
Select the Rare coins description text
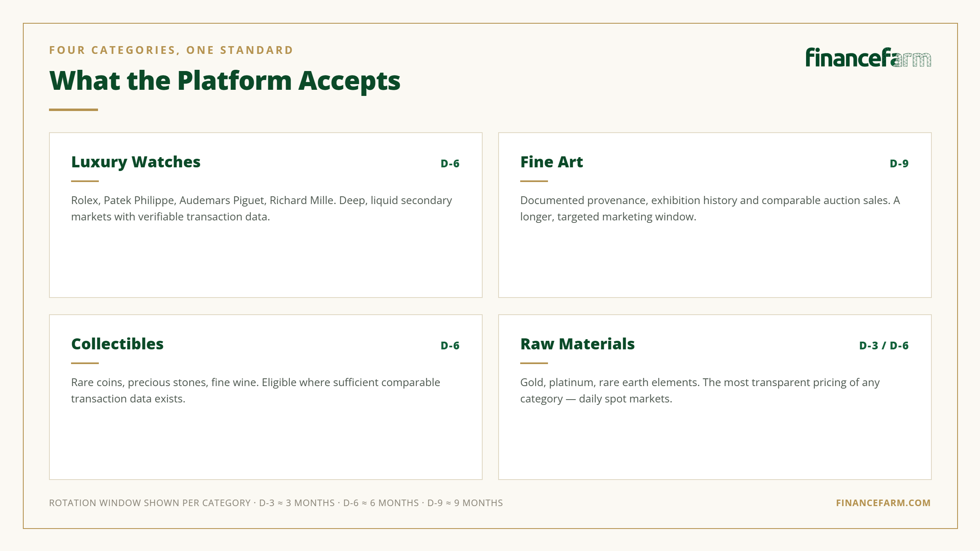pos(256,391)
